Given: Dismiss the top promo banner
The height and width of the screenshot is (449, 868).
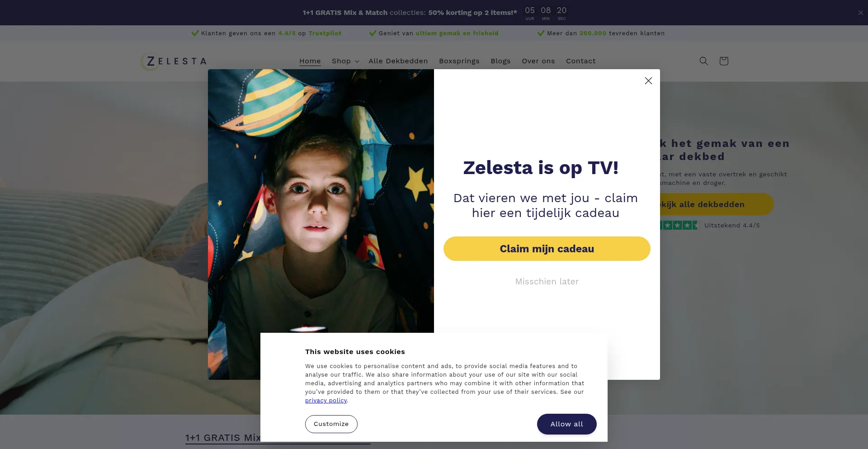Looking at the screenshot, I should pyautogui.click(x=861, y=13).
